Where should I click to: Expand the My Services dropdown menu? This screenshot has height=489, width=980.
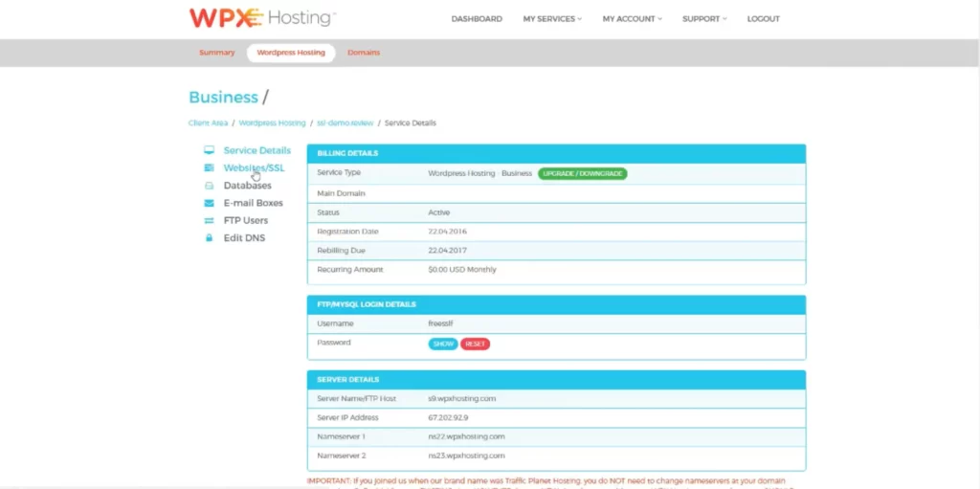tap(552, 19)
